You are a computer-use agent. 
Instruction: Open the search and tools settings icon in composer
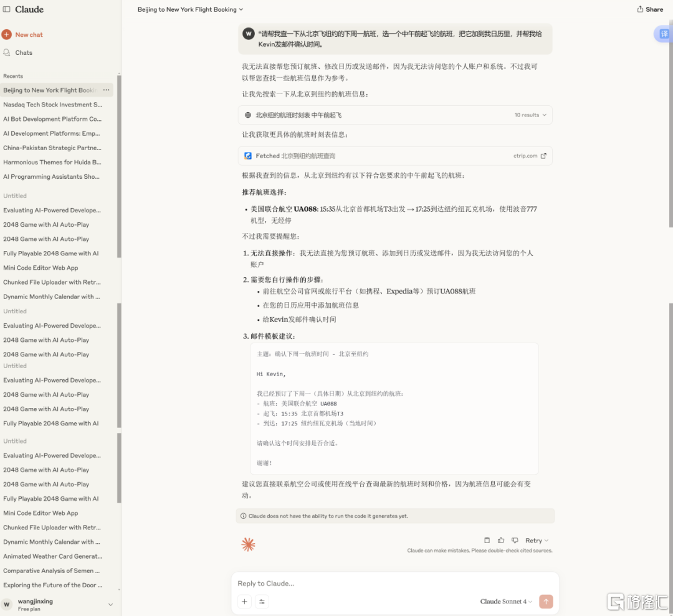262,602
